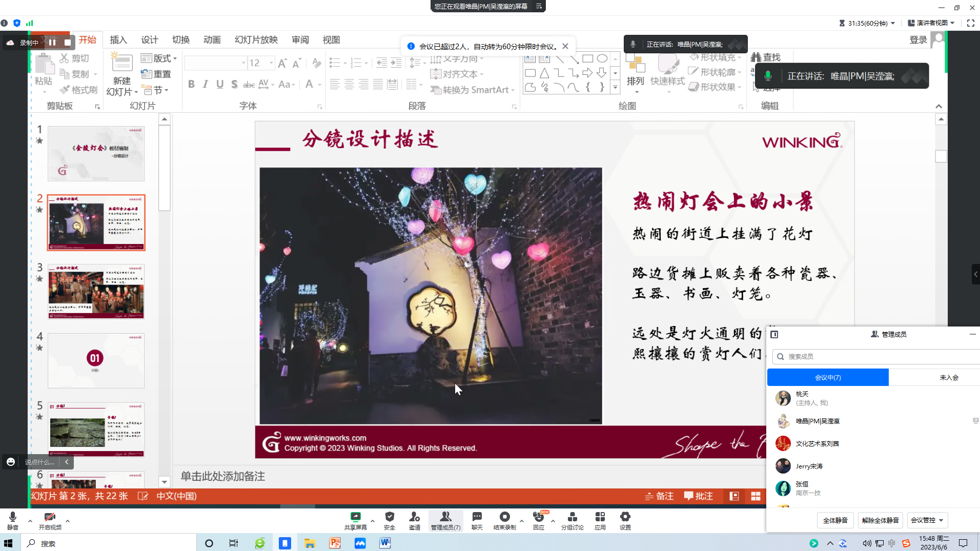Select member 文化艺术系列吉 in list
This screenshot has height=551, width=980.
873,443
